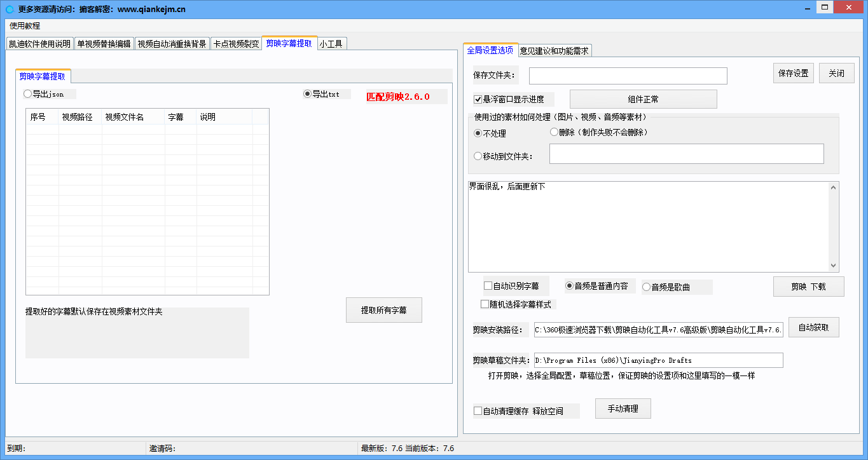Enable 随机选择字幕样式 option
The height and width of the screenshot is (460, 868).
pyautogui.click(x=484, y=303)
